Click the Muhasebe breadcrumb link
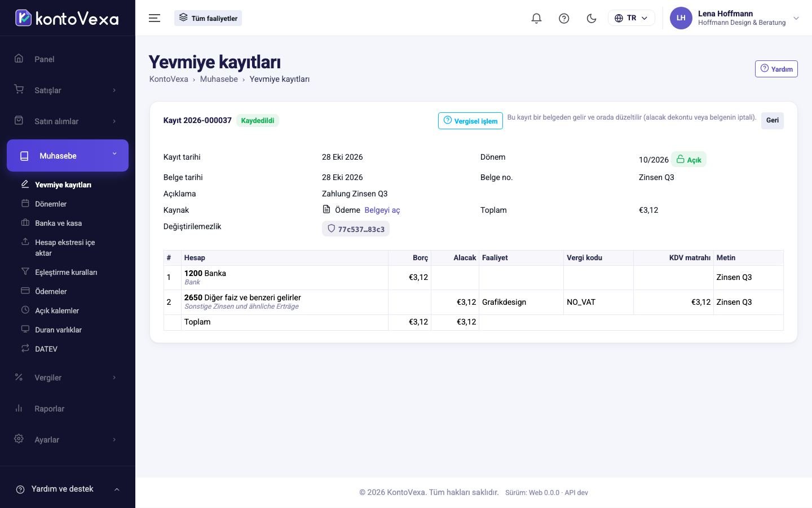 (219, 79)
